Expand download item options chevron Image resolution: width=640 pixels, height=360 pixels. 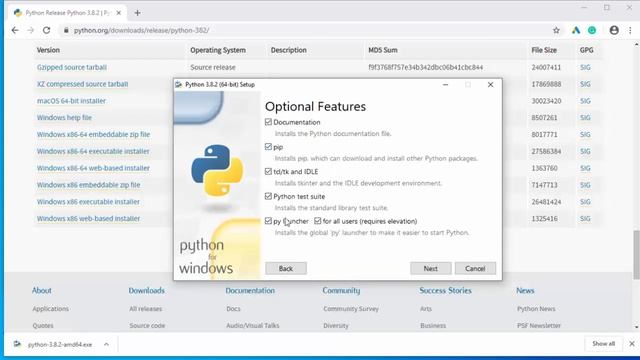[106, 344]
